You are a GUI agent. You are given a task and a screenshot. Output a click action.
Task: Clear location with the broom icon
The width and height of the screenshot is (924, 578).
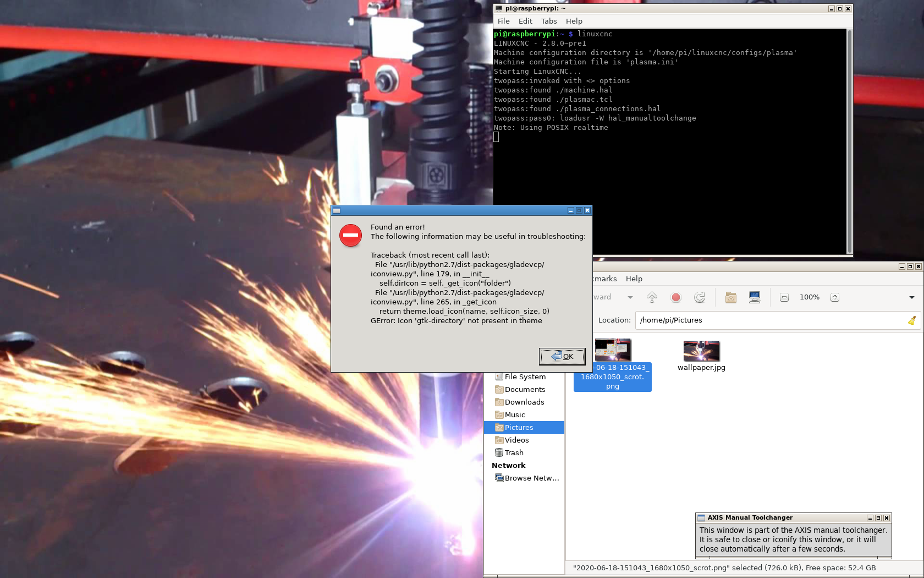[x=912, y=320]
